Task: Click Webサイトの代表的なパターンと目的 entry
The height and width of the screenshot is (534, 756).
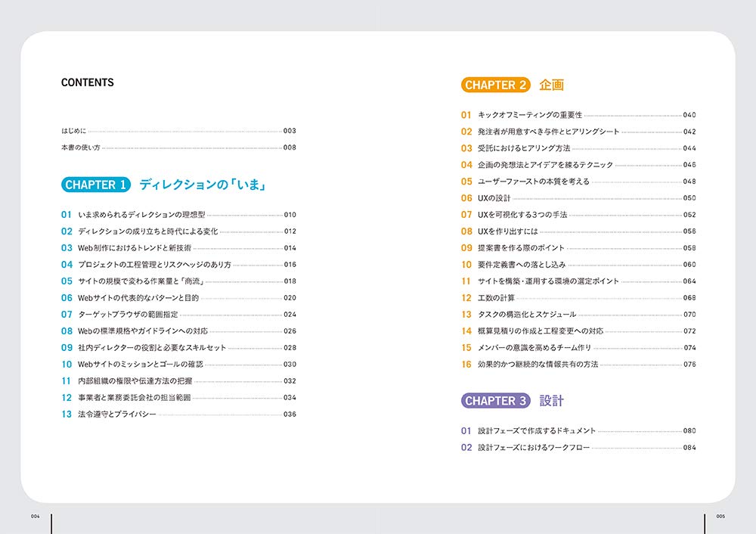Action: pyautogui.click(x=178, y=297)
